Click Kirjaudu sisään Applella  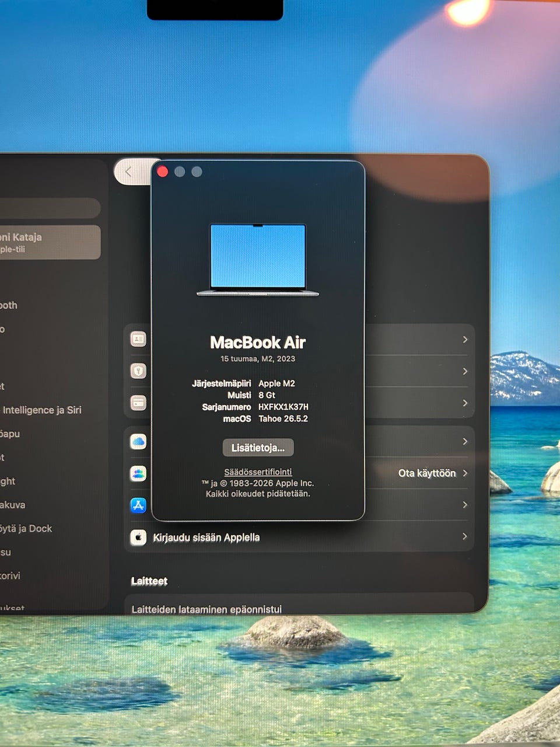tap(206, 537)
